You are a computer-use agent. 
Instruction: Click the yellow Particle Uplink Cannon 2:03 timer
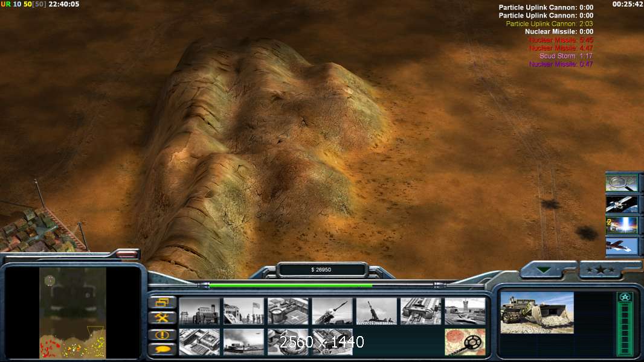tap(549, 24)
